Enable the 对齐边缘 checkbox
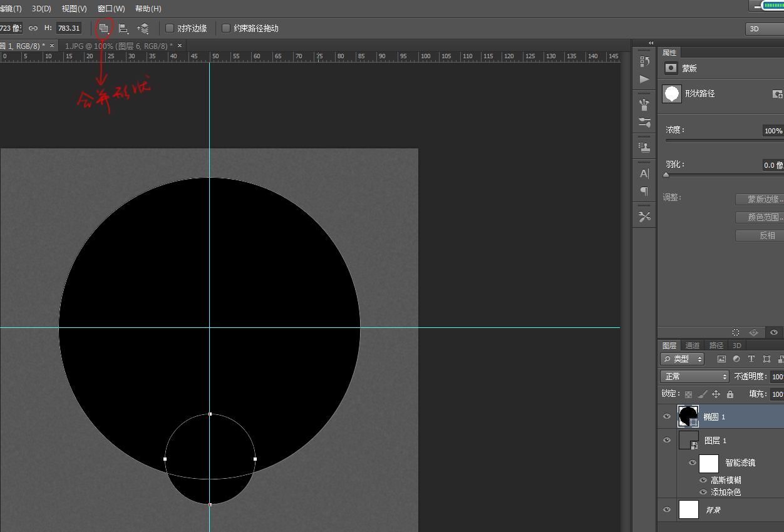The width and height of the screenshot is (784, 532). click(x=170, y=28)
